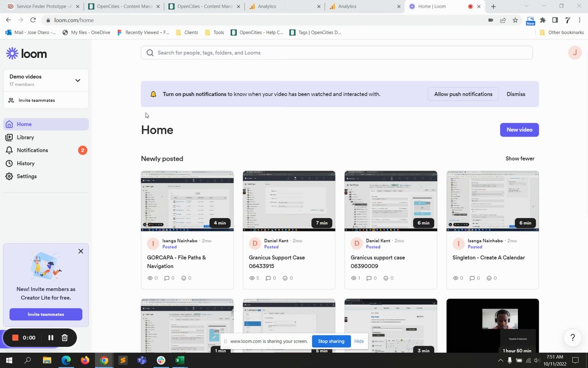The height and width of the screenshot is (368, 588).
Task: Click the Loom logo
Action: (26, 53)
